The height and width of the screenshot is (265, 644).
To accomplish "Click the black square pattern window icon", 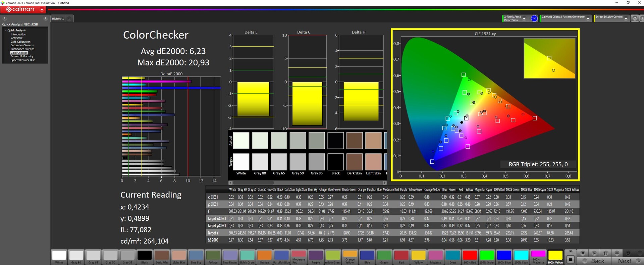I will tap(571, 259).
